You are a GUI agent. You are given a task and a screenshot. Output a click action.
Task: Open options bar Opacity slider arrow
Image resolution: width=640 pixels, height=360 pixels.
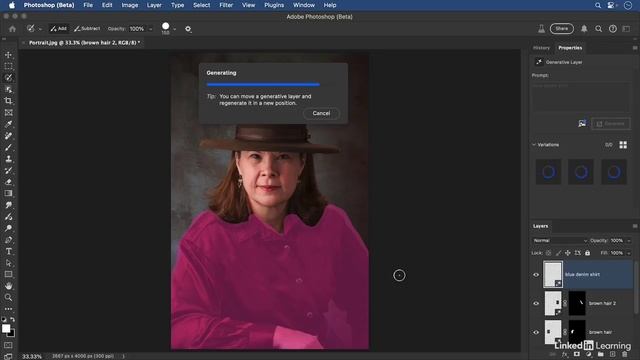[x=151, y=29]
